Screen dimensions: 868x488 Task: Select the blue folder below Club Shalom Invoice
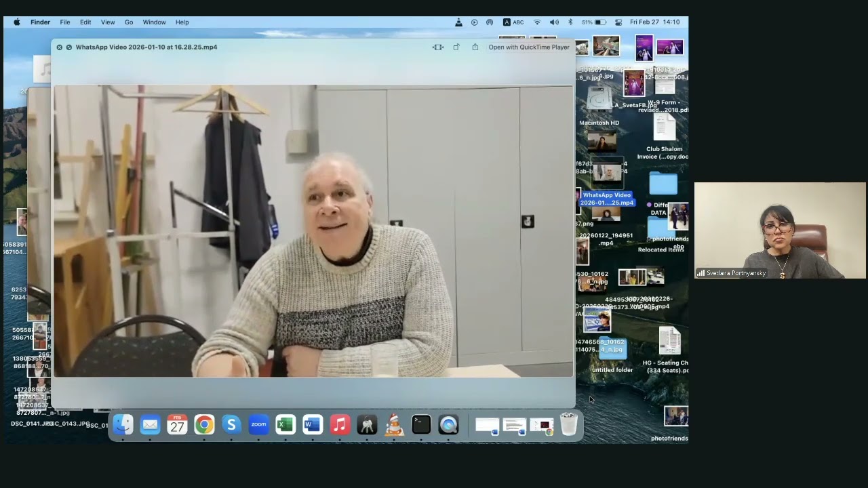coord(663,184)
